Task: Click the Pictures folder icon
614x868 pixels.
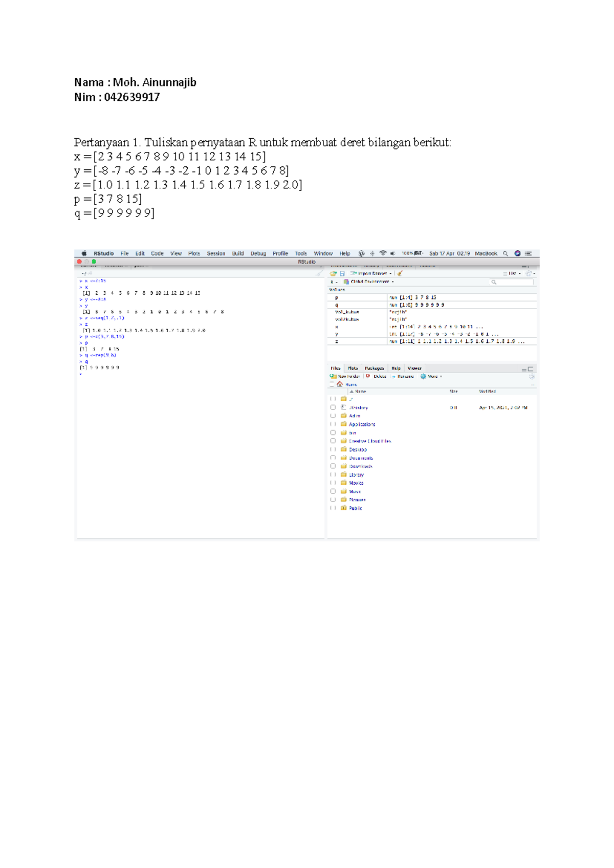Action: 344,500
